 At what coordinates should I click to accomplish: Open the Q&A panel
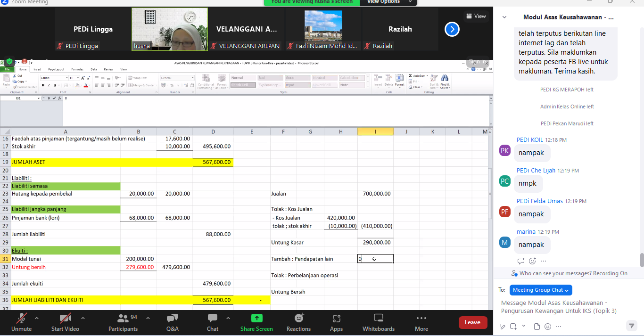[173, 322]
